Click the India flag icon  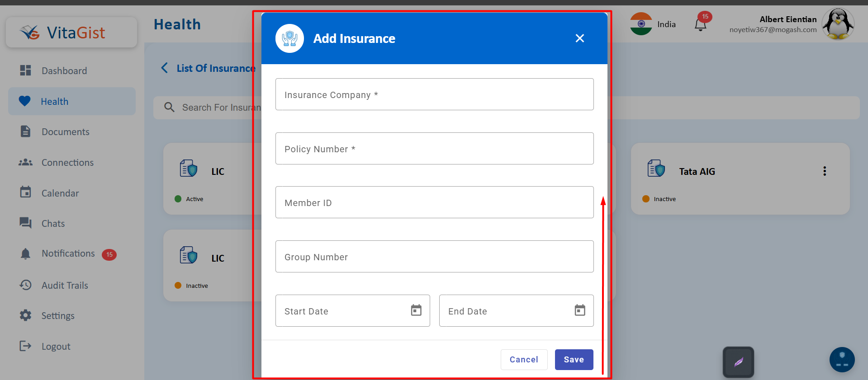pos(641,24)
